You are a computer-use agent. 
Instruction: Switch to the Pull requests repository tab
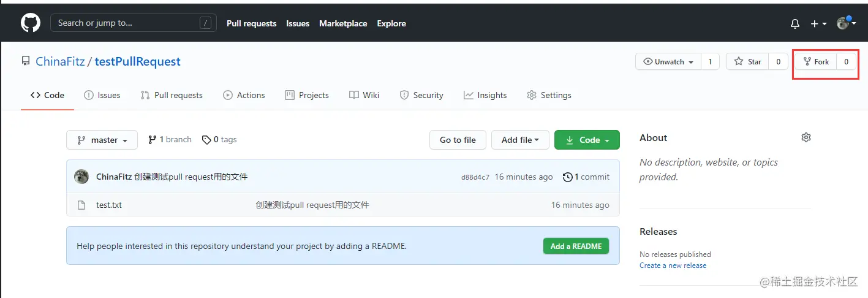tap(172, 95)
